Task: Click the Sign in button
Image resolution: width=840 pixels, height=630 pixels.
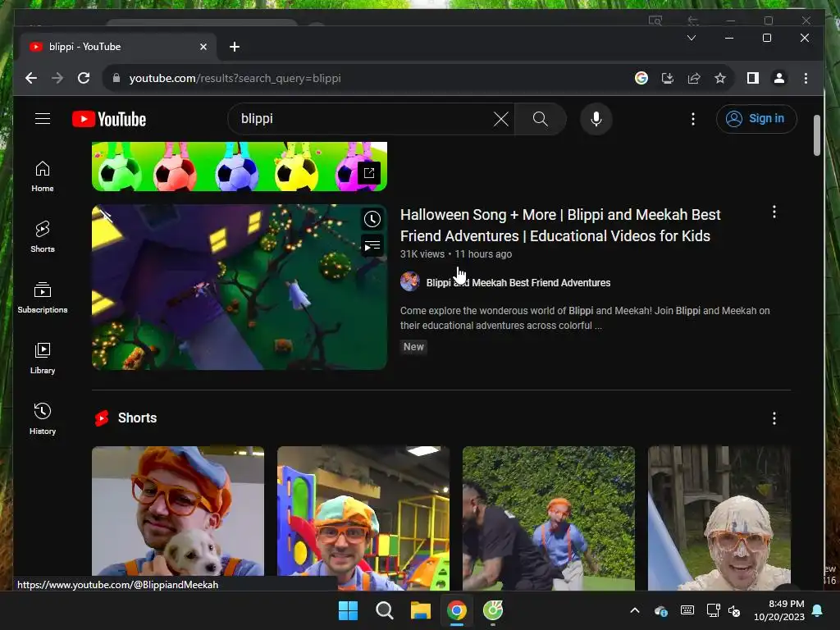Action: coord(756,119)
